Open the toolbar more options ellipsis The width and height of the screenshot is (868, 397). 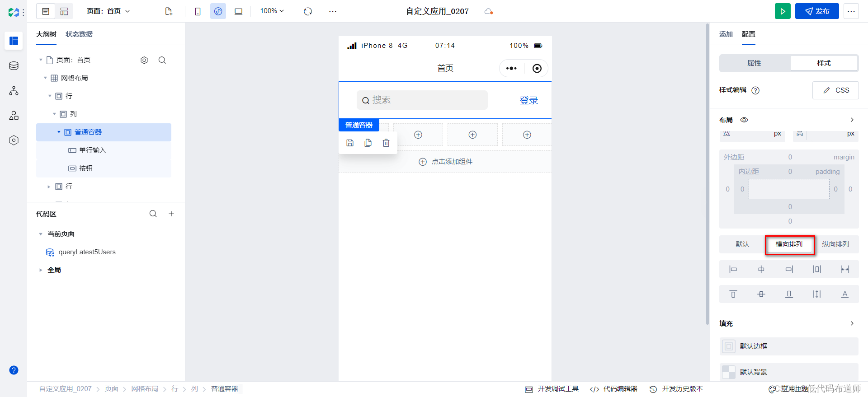coord(333,11)
